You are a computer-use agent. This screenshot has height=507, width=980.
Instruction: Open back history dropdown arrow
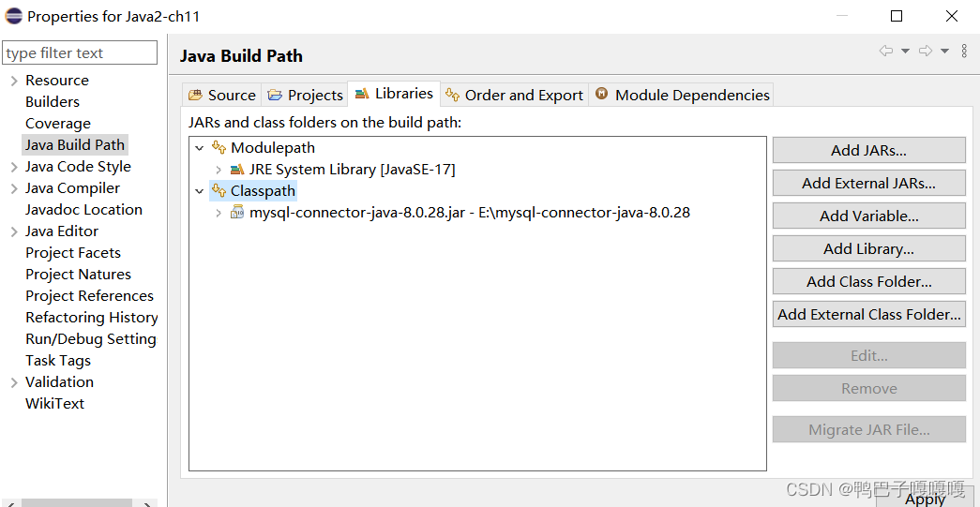point(905,52)
